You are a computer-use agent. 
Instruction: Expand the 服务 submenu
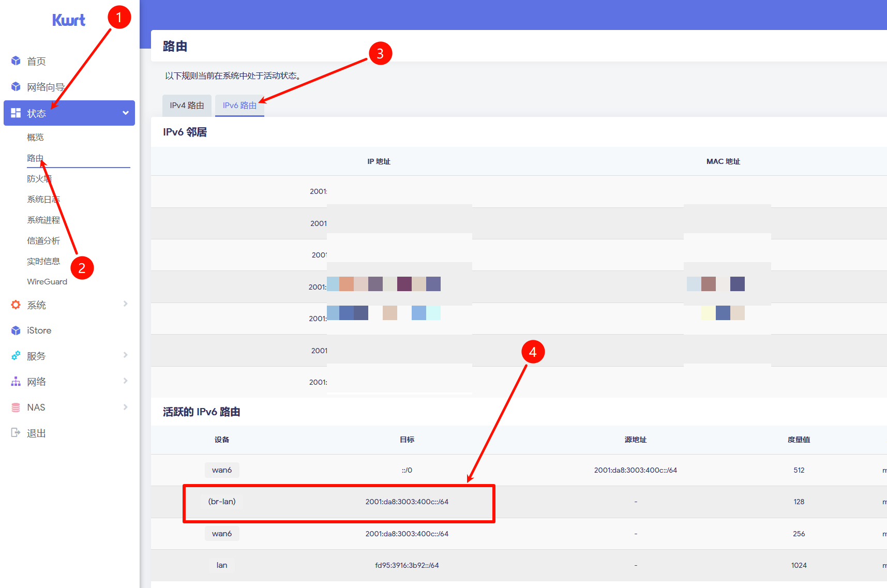125,355
